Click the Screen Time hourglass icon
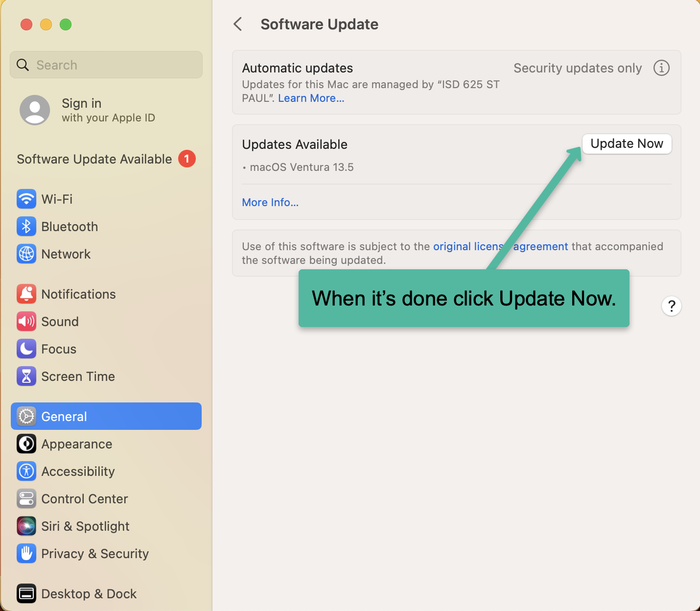Screen dimensions: 700x611 (26, 376)
